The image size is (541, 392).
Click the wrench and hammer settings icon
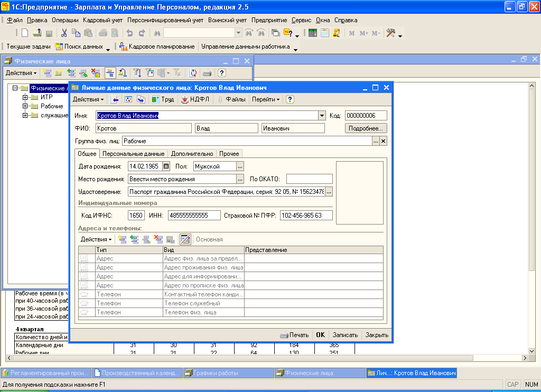pos(391,33)
